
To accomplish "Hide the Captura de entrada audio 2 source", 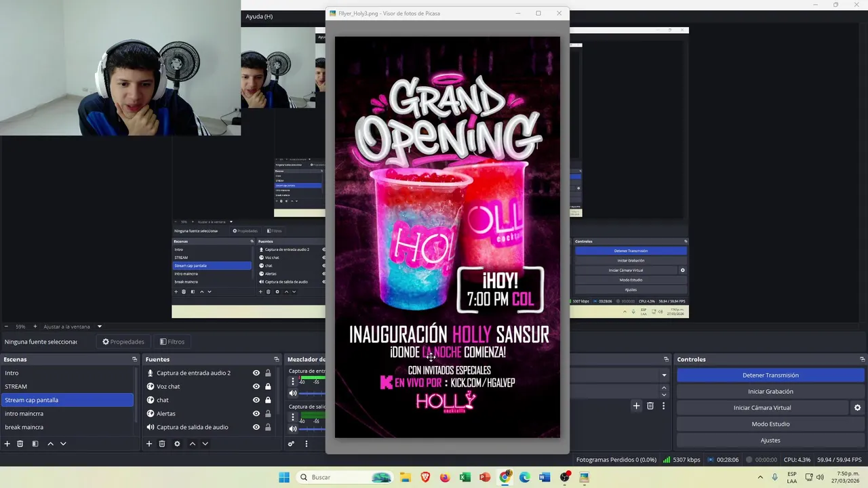I will 256,373.
